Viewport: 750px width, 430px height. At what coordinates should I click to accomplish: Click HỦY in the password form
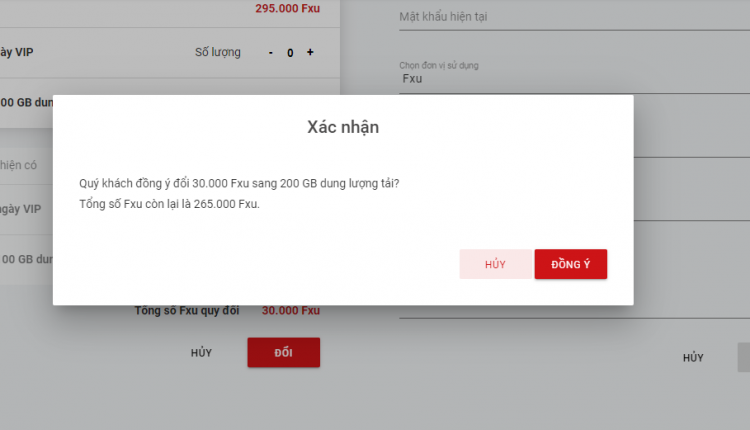693,358
